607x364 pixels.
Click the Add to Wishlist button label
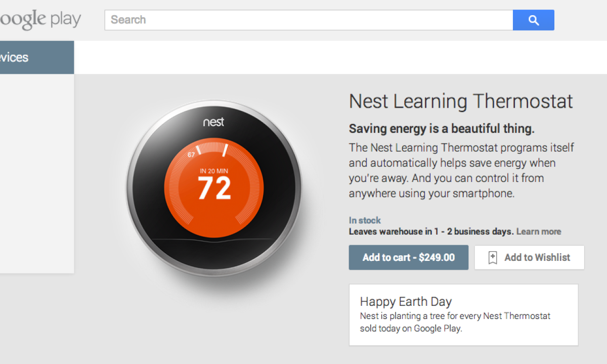pos(537,257)
